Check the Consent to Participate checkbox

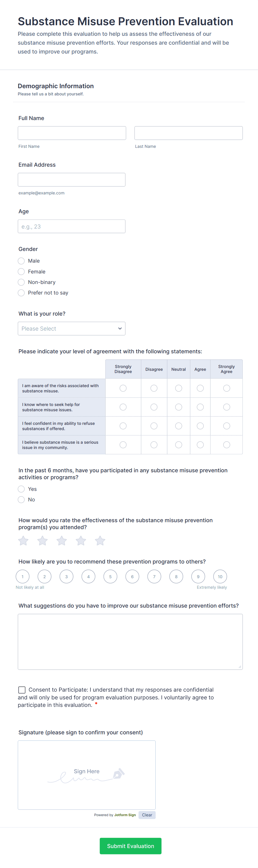click(x=22, y=690)
